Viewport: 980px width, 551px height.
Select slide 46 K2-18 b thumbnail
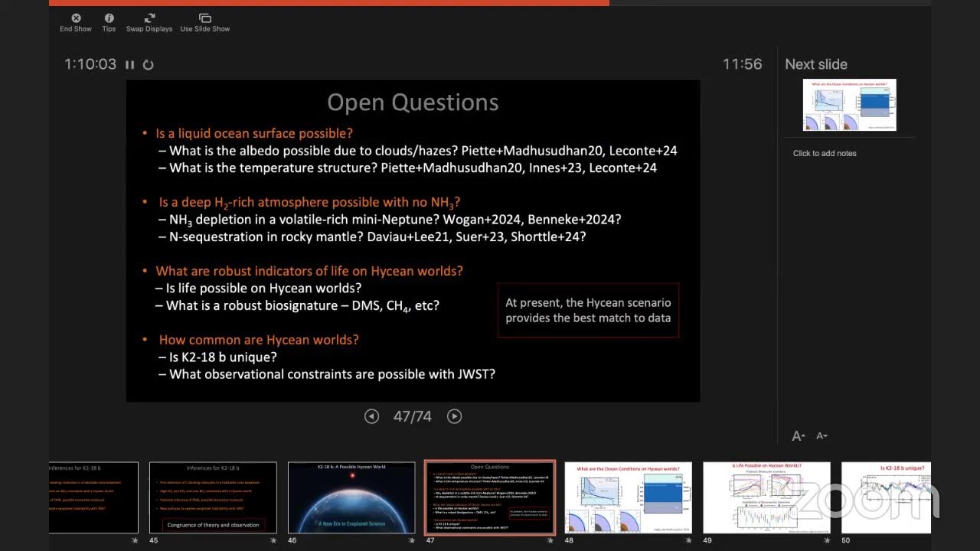[351, 497]
